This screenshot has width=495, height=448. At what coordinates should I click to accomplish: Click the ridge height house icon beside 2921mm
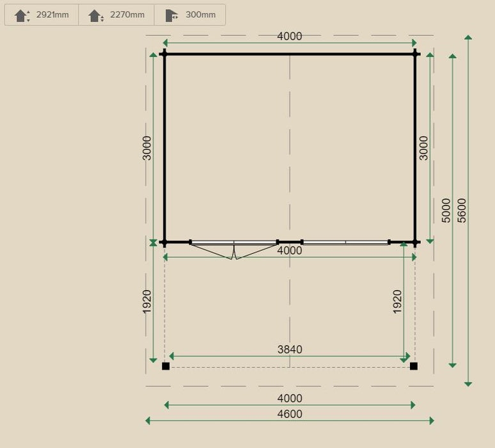point(22,15)
